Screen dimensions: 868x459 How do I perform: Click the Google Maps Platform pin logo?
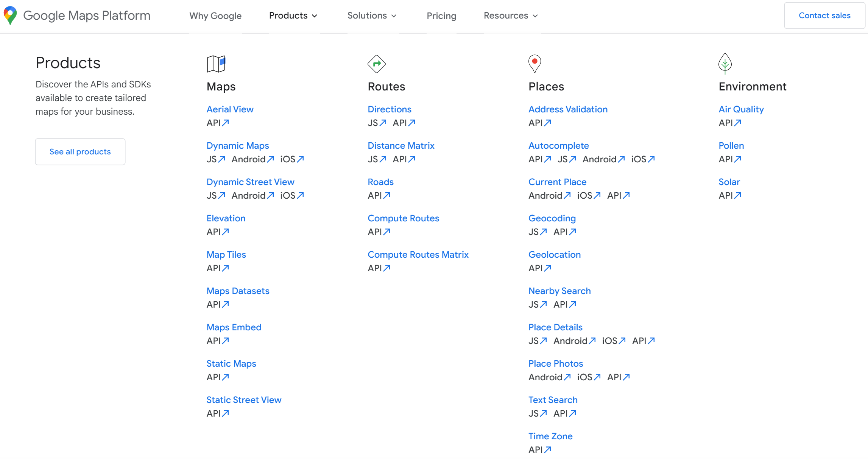pyautogui.click(x=10, y=16)
